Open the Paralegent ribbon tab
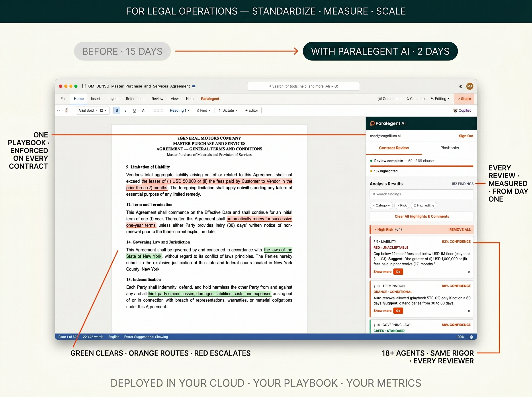This screenshot has height=397, width=532. pos(210,99)
